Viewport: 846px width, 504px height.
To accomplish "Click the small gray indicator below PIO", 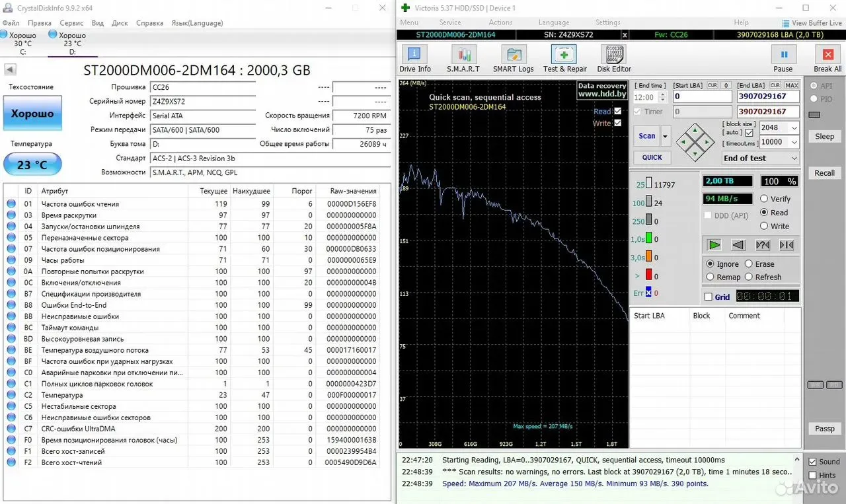I will 814,114.
